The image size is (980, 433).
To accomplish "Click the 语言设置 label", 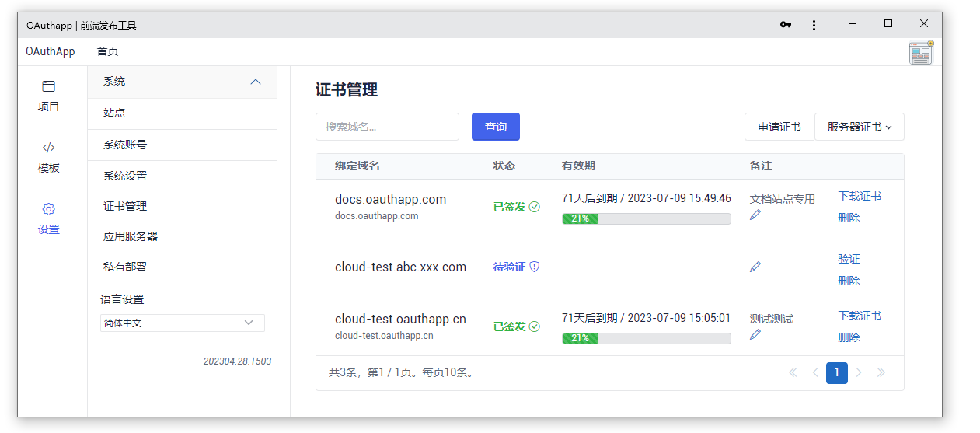I will pos(122,299).
